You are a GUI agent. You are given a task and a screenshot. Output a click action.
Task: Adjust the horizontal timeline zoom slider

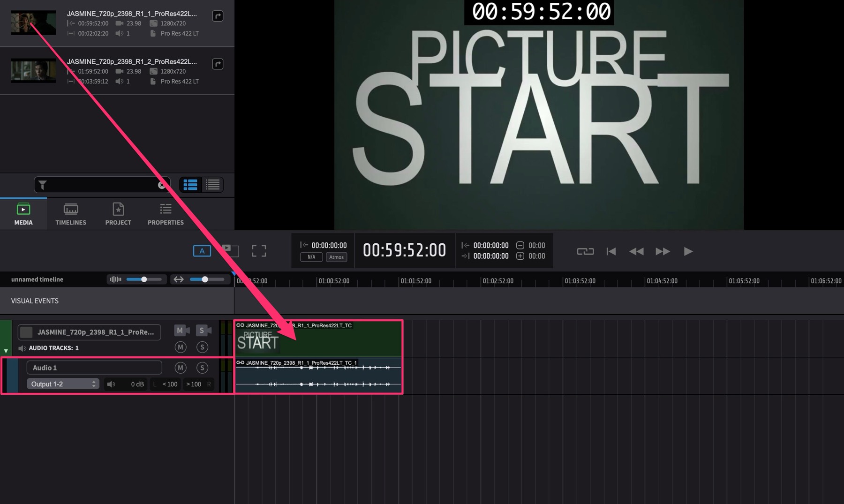(205, 279)
